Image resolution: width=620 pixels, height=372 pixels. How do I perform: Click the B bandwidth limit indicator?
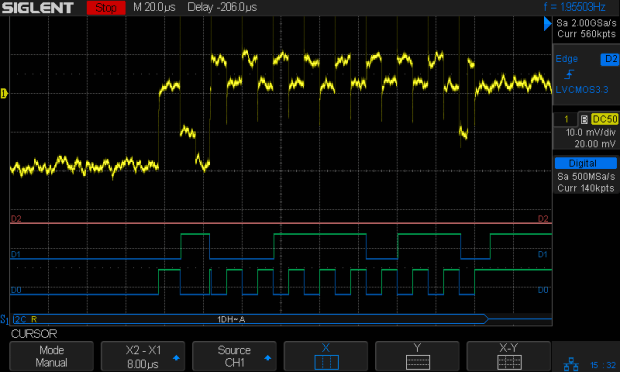(584, 119)
